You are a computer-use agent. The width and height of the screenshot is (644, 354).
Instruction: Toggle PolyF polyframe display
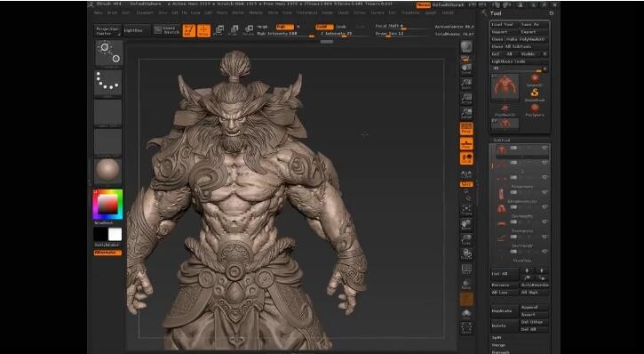click(x=466, y=270)
